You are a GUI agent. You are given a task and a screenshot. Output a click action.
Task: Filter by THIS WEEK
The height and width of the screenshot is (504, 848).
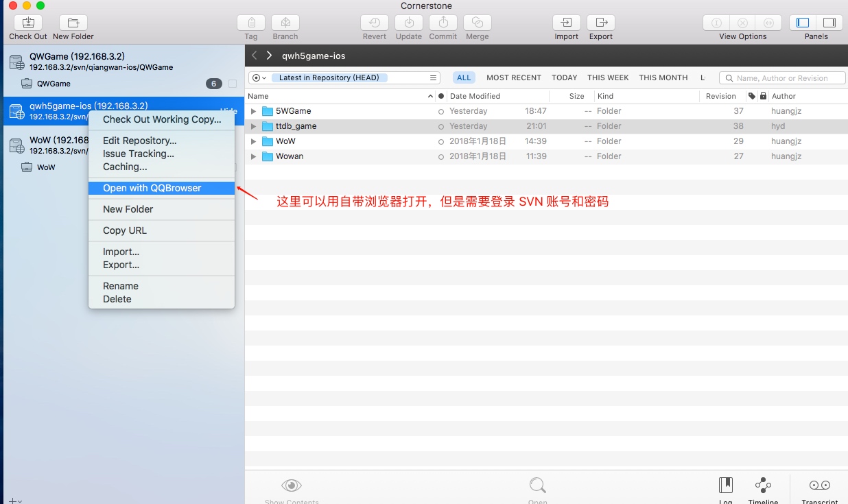pos(608,77)
